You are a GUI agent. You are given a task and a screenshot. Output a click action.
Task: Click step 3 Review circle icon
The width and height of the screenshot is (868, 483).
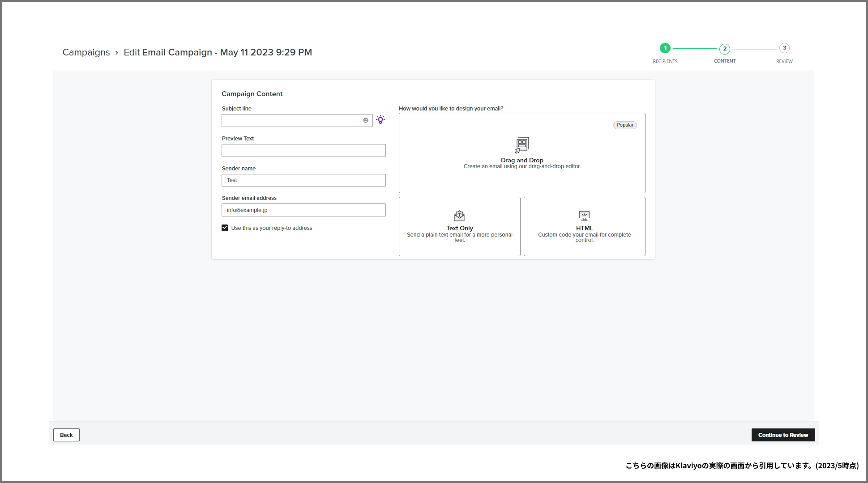pyautogui.click(x=784, y=48)
